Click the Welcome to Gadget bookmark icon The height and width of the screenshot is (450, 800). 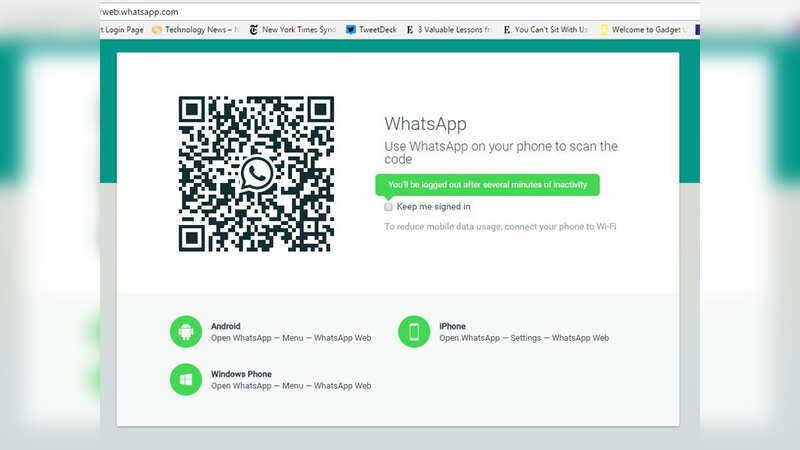click(604, 30)
